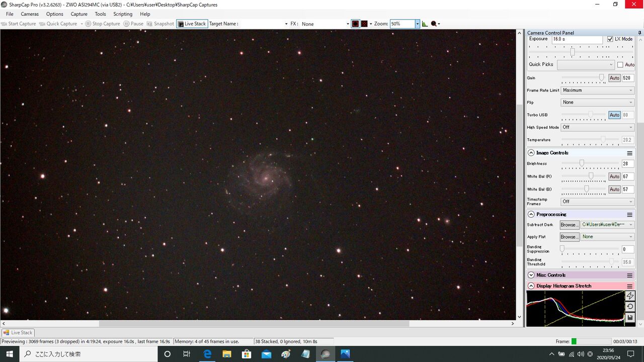Open the Mail app from the taskbar
Image resolution: width=644 pixels, height=362 pixels.
click(266, 354)
